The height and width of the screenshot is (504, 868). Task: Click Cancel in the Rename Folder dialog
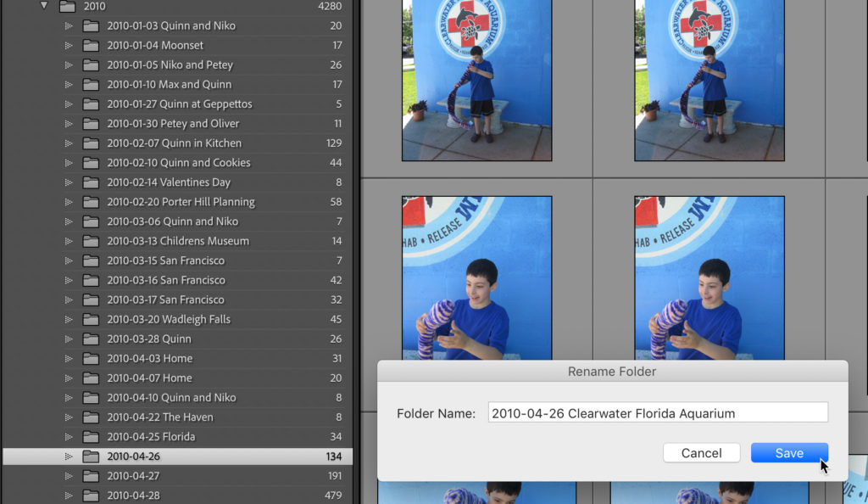tap(701, 453)
